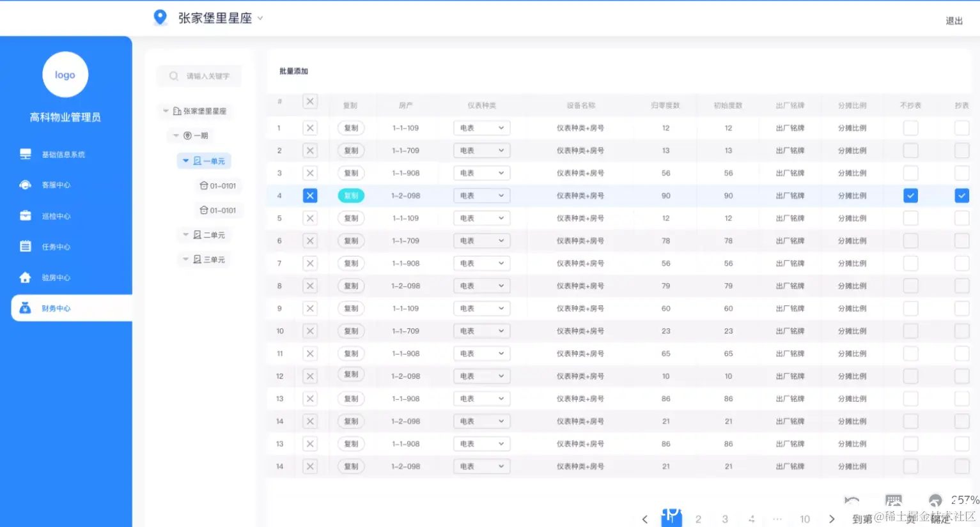Collapse the 一单元 tree node
Viewport: 980px width, 527px height.
pos(185,160)
